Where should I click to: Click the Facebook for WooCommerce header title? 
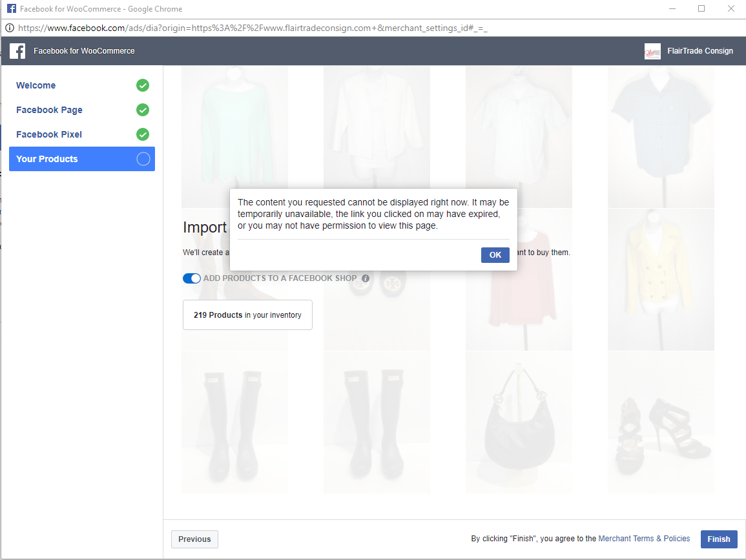point(84,51)
